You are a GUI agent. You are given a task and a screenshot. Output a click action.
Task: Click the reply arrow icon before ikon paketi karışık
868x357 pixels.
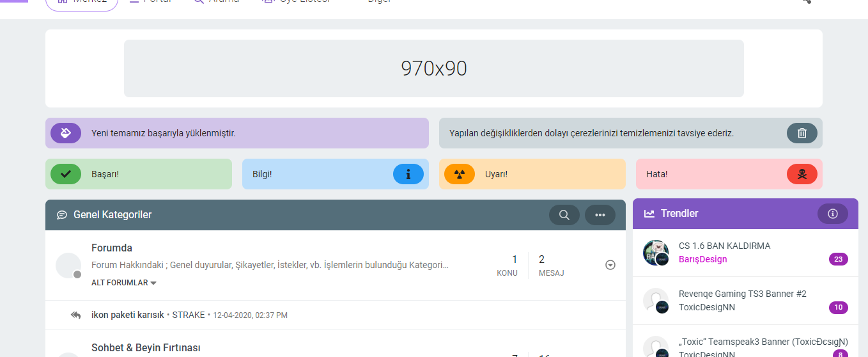click(76, 315)
